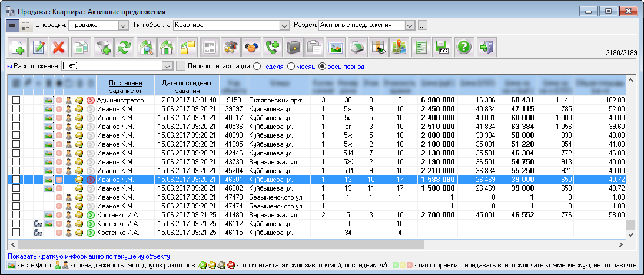Click the briefcase icon
Viewport: 644px width, 275px height.
click(x=294, y=47)
